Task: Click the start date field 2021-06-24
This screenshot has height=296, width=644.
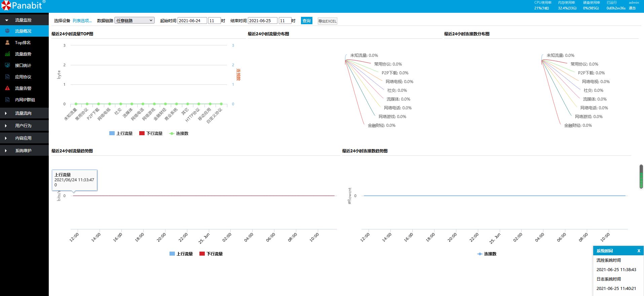Action: pos(192,21)
